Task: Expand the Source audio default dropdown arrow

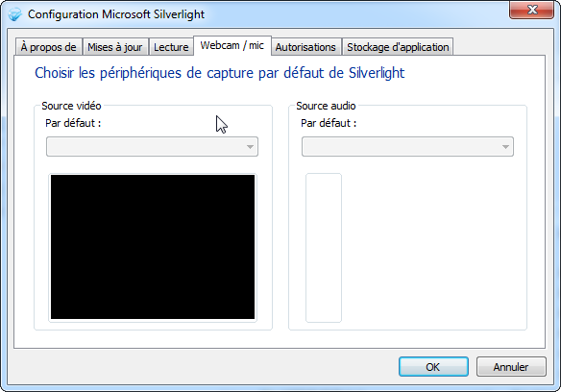Action: (x=505, y=147)
